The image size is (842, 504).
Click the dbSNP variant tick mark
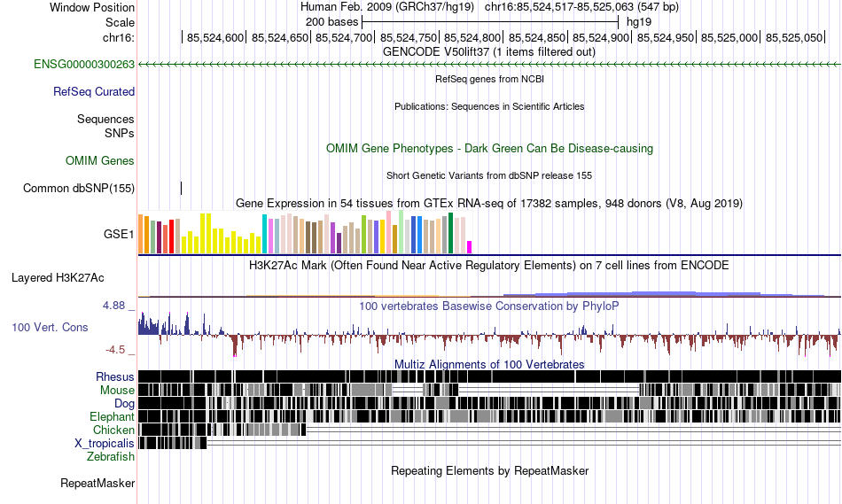pyautogui.click(x=182, y=189)
